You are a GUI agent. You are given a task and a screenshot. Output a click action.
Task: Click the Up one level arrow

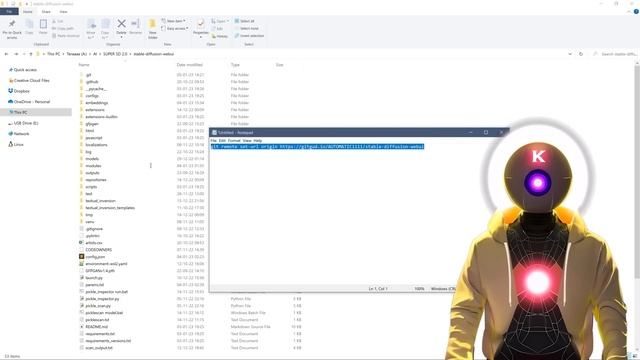click(31, 54)
